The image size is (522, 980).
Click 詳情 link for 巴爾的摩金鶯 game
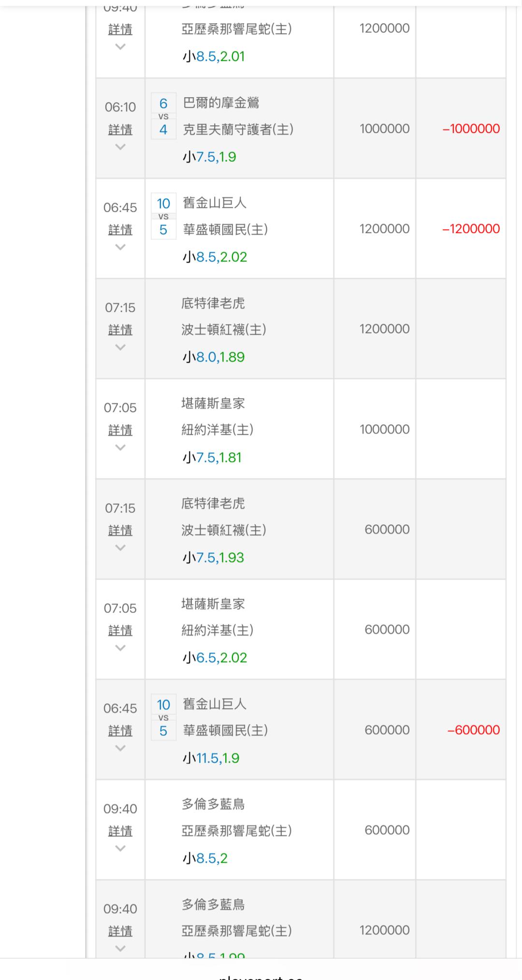(x=120, y=130)
